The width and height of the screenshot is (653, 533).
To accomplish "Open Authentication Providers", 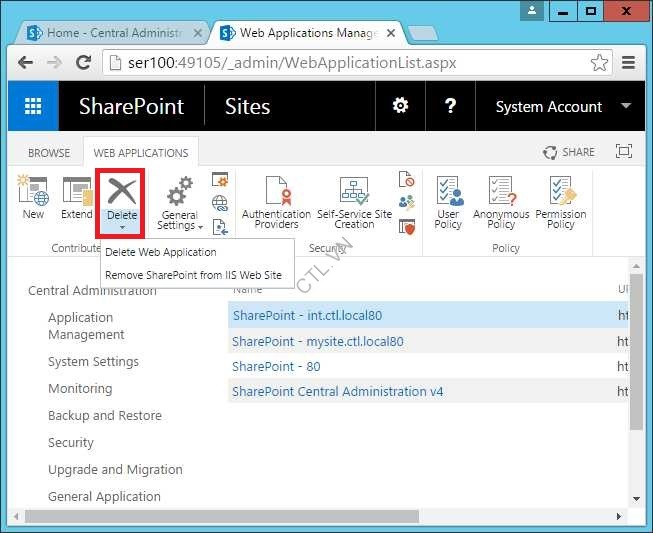I will tap(277, 202).
